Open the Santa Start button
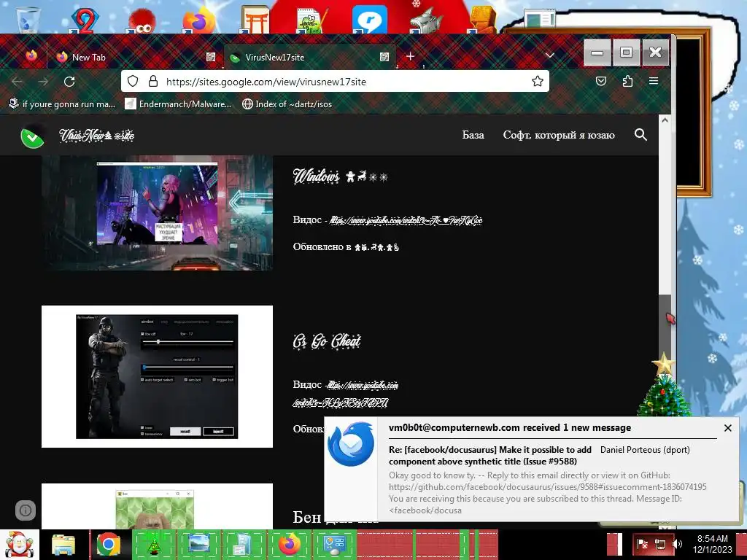Viewport: 747px width, 560px height. 19,545
